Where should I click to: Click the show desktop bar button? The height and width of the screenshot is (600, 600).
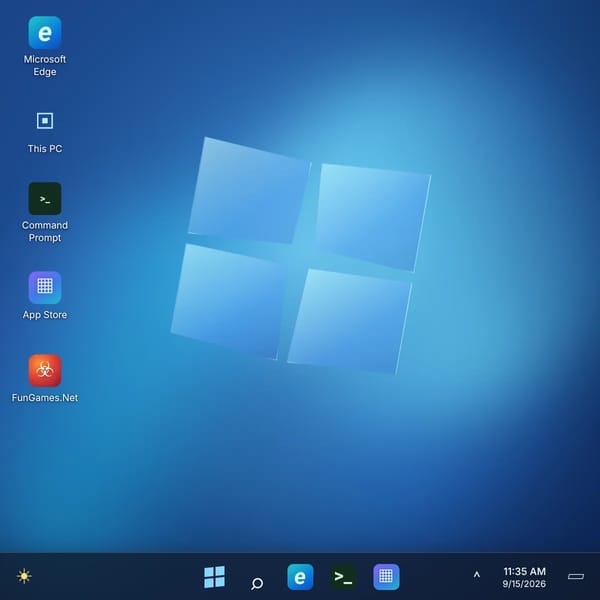576,577
